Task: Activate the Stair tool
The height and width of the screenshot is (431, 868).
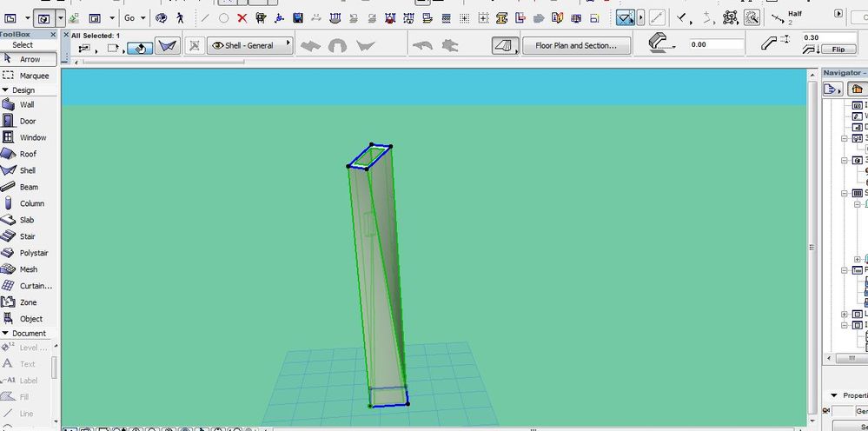Action: 28,236
